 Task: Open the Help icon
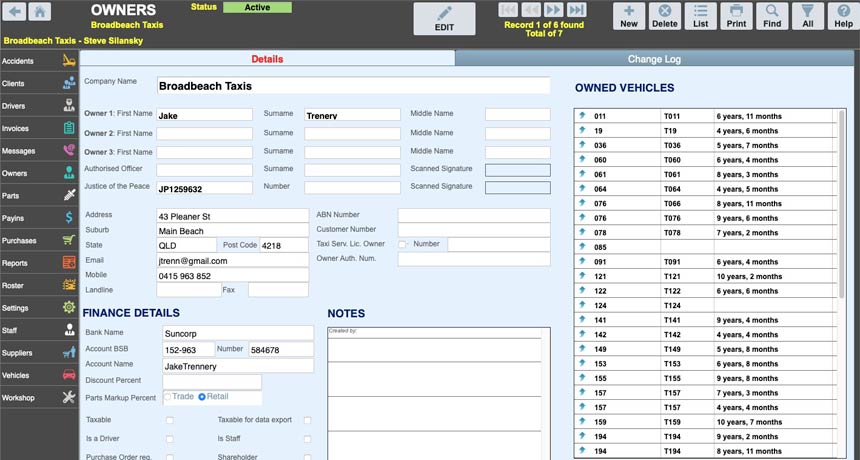coord(842,16)
